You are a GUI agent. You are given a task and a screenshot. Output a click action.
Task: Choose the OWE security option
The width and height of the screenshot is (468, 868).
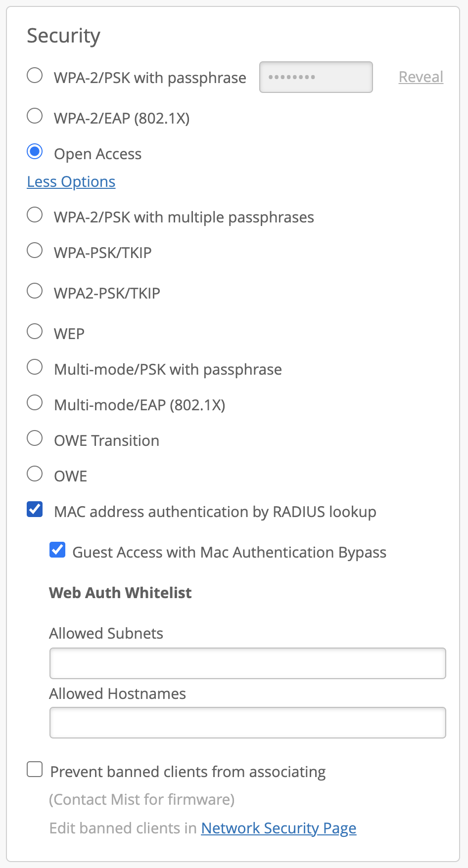[35, 475]
